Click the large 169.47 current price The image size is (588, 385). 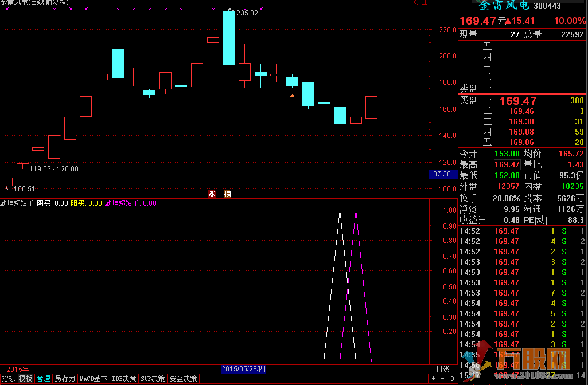pos(478,21)
